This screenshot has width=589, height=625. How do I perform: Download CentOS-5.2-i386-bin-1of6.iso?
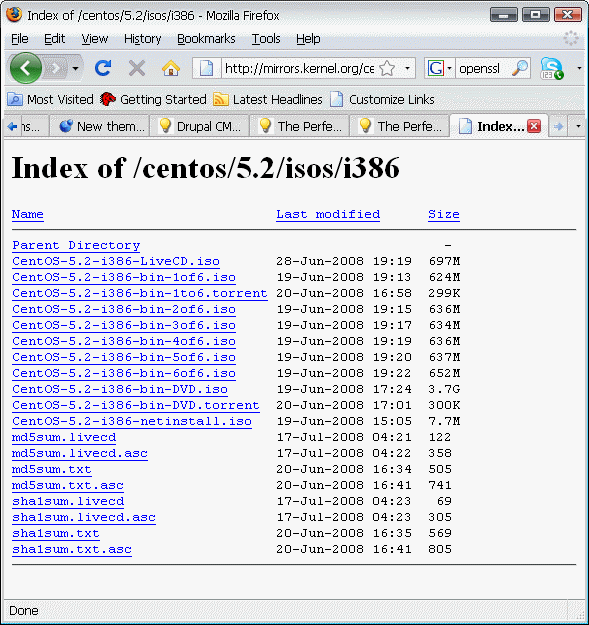124,277
